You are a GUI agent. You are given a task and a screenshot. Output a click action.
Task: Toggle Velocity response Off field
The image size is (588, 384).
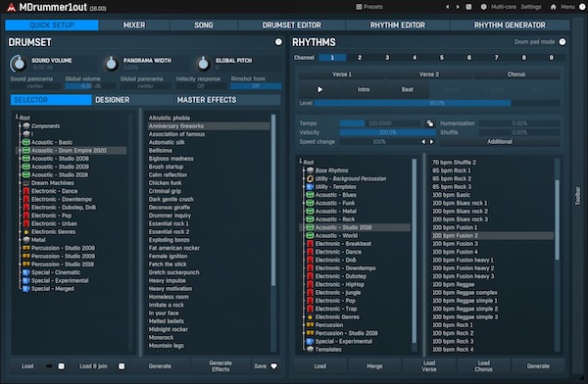tap(201, 86)
